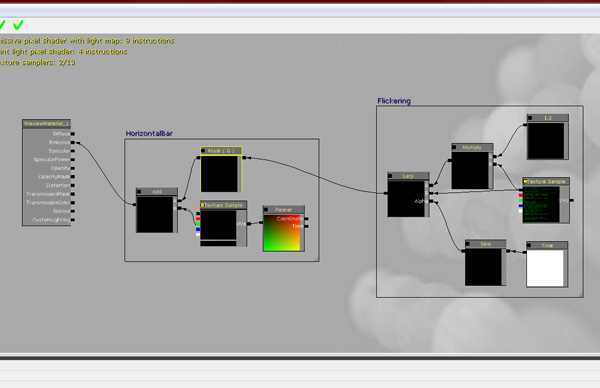Viewport: 600px width, 388px height.
Task: Click the Time node white preview thumbnail
Action: pos(545,268)
